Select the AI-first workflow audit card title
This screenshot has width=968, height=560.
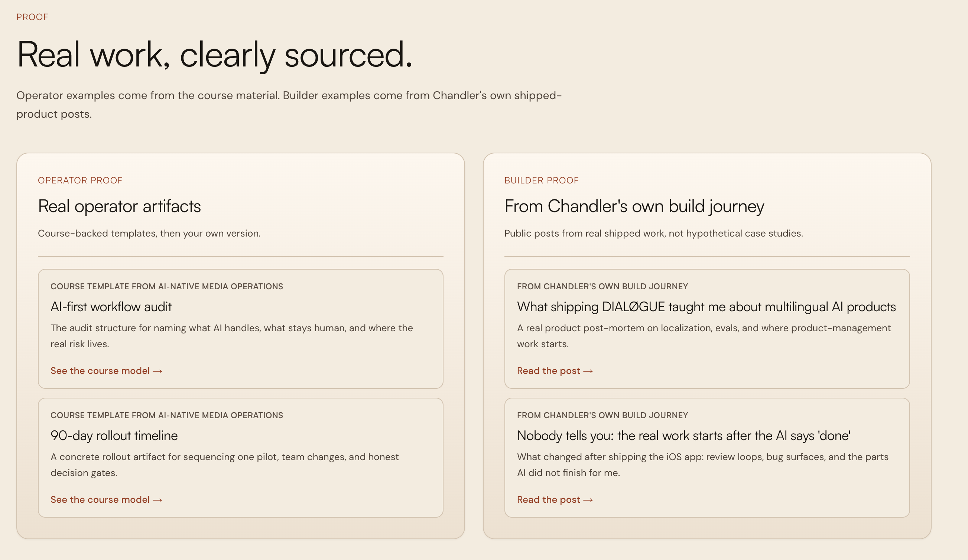click(111, 306)
